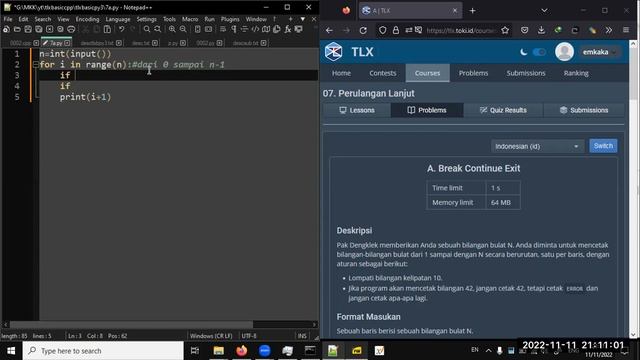640x360 pixels.
Task: Open the tab list dropdown arrow in Notepad++ menu bar
Action: click(302, 19)
